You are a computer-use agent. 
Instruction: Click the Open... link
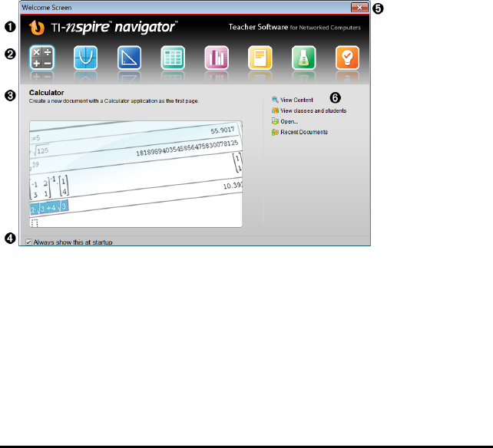[290, 121]
